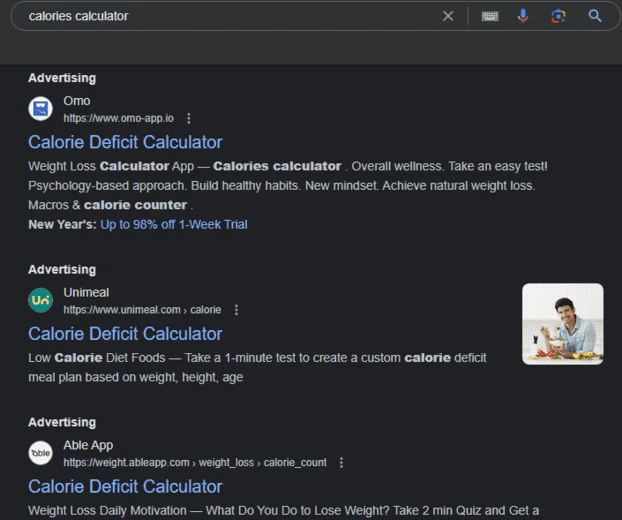Click the https://www.omo-app.io URL
622x520 pixels.
[x=118, y=118]
